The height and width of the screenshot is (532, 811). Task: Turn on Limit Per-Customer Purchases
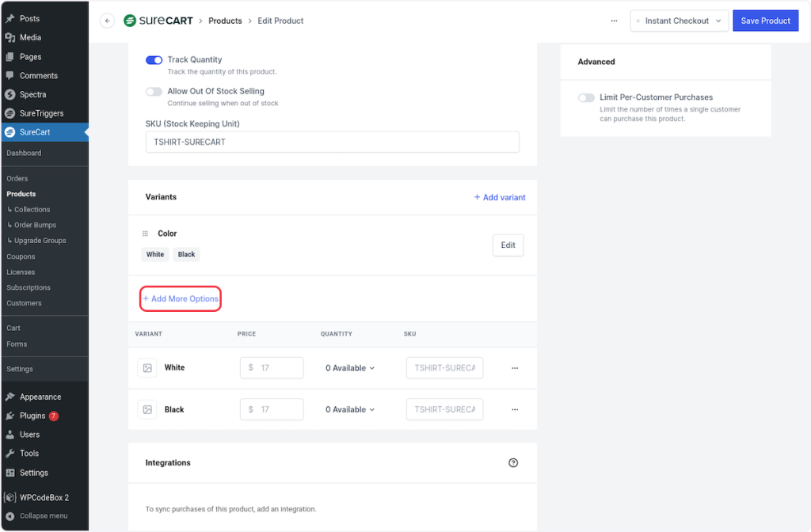coord(586,98)
